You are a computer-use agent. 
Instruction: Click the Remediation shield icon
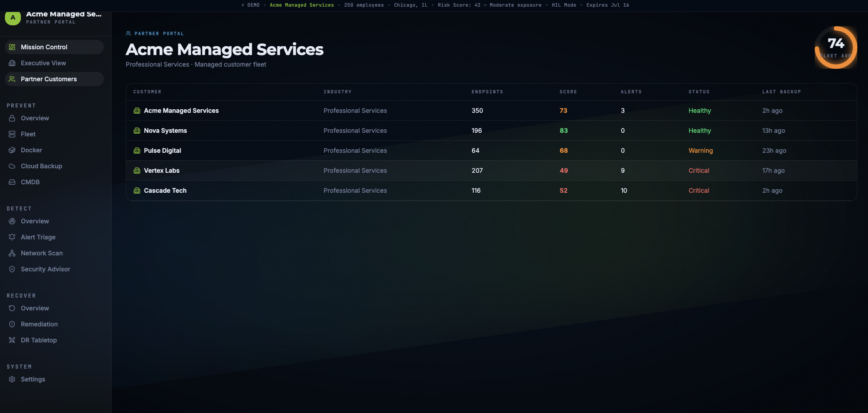tap(12, 324)
